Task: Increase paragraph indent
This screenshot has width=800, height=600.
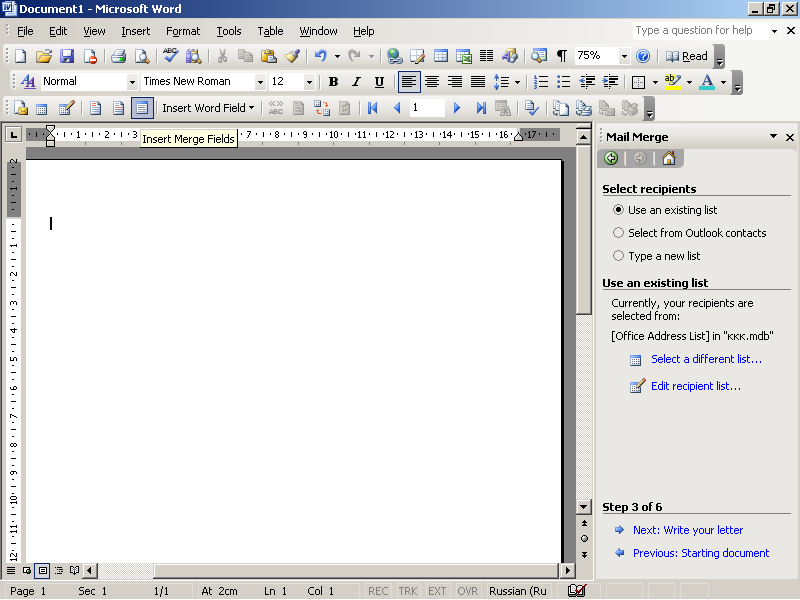Action: [610, 82]
